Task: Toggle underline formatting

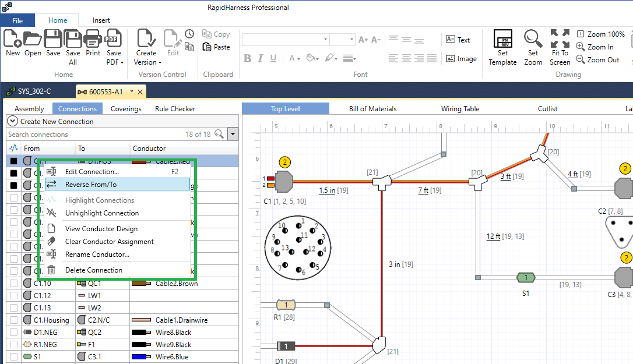Action: click(273, 58)
